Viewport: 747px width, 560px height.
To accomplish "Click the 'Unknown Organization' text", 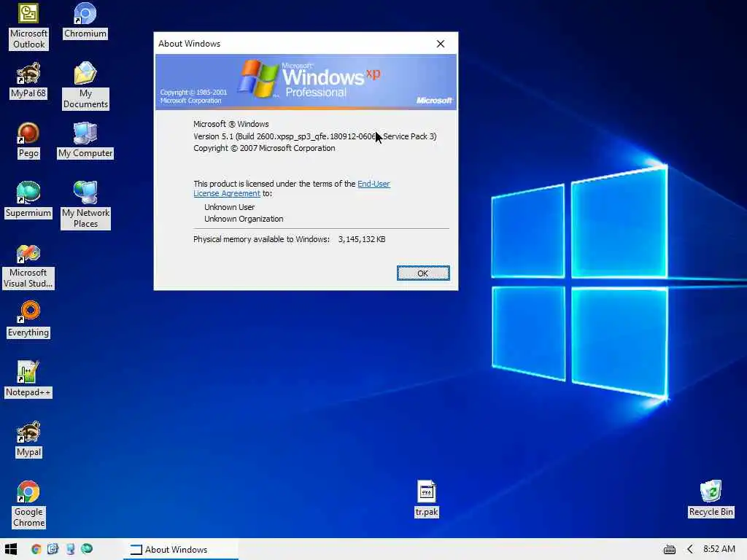I will (x=244, y=219).
